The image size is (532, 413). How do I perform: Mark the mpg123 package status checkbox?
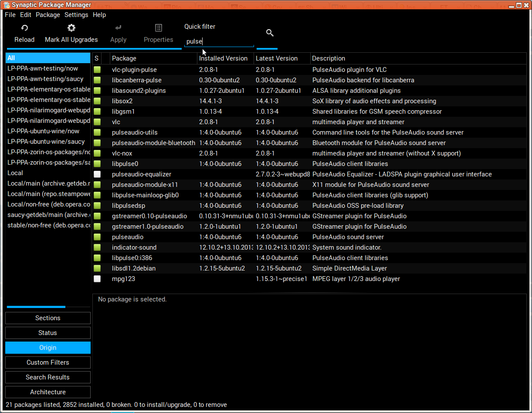tap(97, 279)
